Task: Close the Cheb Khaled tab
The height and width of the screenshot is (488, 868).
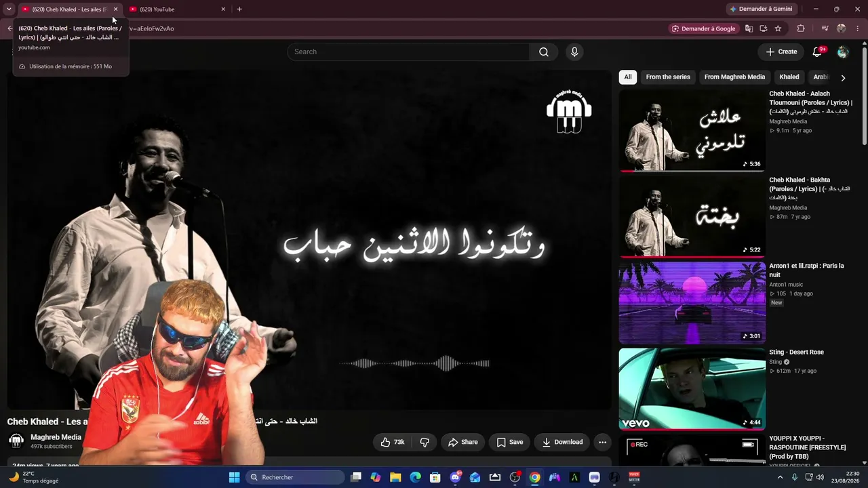Action: click(x=115, y=9)
